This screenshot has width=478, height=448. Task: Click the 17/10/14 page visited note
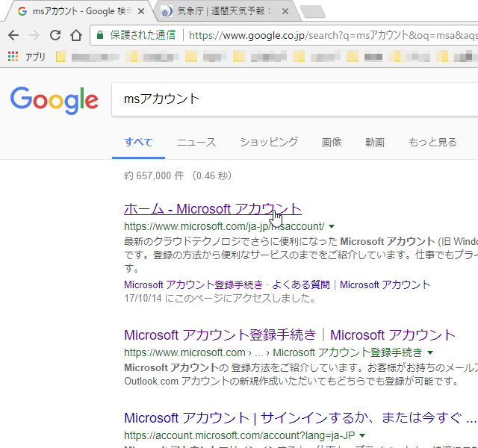[x=220, y=298]
